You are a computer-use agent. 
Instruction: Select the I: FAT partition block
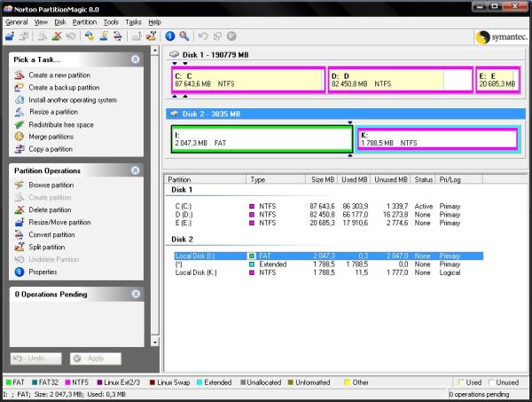(262, 139)
